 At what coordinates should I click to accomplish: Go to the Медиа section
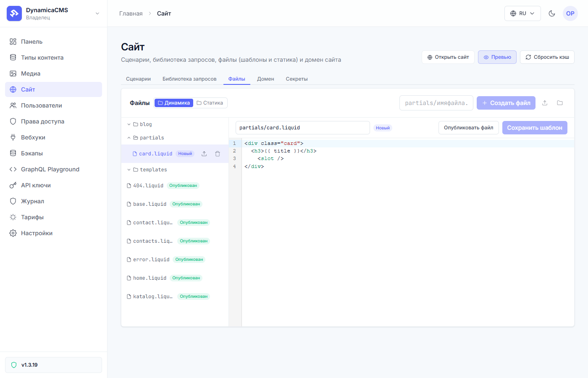[x=53, y=73]
